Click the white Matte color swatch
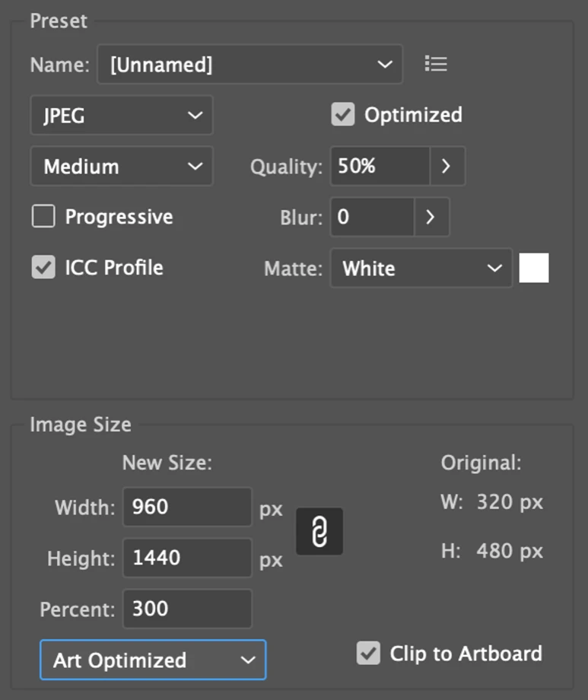This screenshot has height=700, width=588. coord(534,268)
